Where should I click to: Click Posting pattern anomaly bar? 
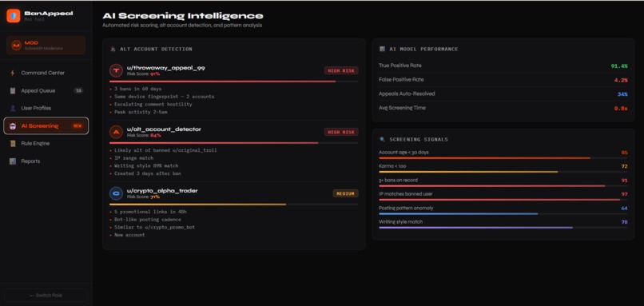click(503, 213)
